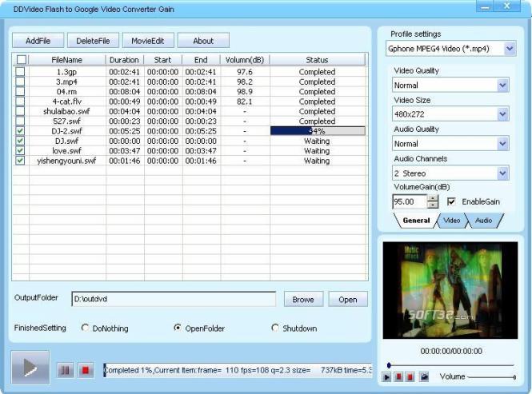Screen dimensions: 532x394
Task: Click the 44% progress bar of DJ-2.swf
Action: point(318,131)
